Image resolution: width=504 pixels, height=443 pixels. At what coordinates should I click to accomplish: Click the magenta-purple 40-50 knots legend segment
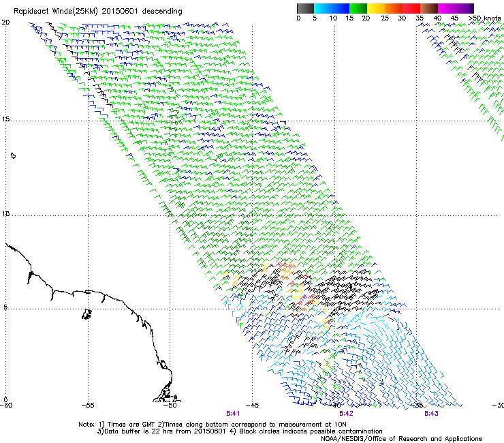[456, 8]
